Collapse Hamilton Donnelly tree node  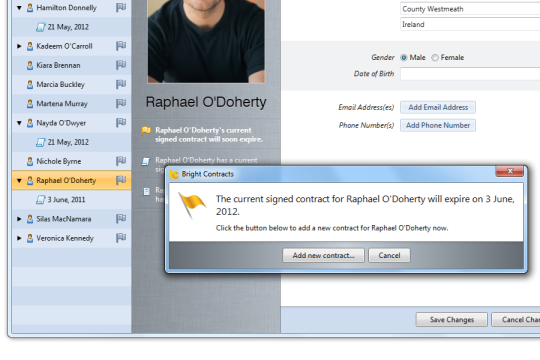pyautogui.click(x=19, y=8)
